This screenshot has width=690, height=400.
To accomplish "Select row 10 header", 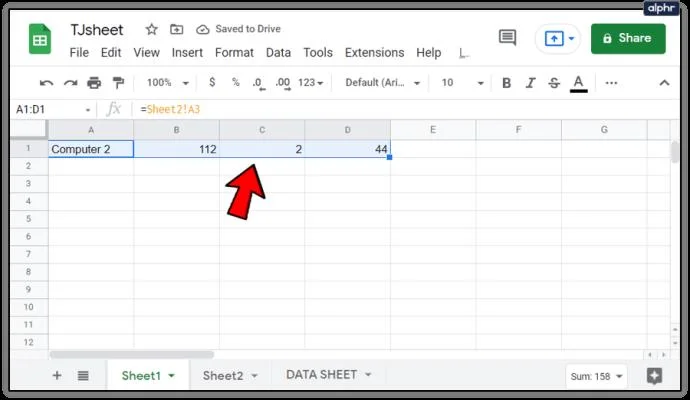I will click(x=29, y=307).
